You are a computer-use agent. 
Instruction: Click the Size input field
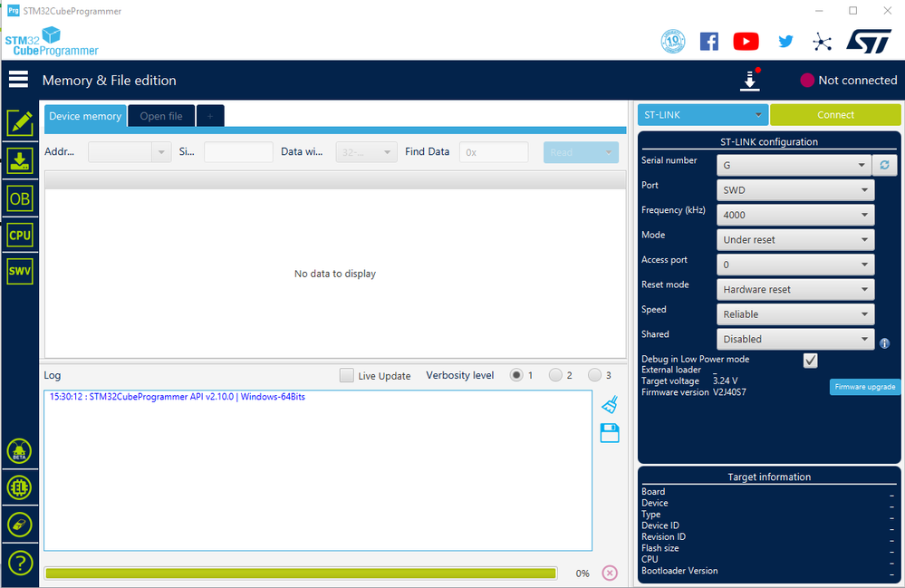[x=238, y=152]
